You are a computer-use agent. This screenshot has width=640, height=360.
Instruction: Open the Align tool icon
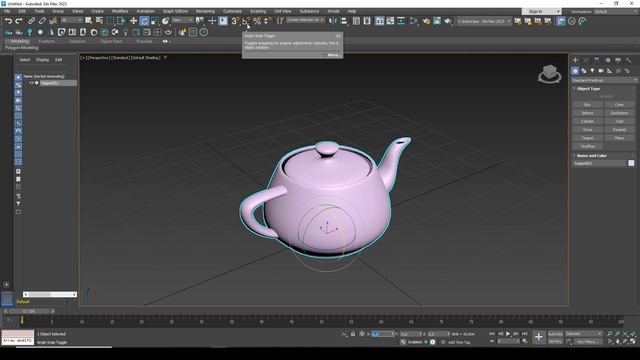pyautogui.click(x=344, y=21)
